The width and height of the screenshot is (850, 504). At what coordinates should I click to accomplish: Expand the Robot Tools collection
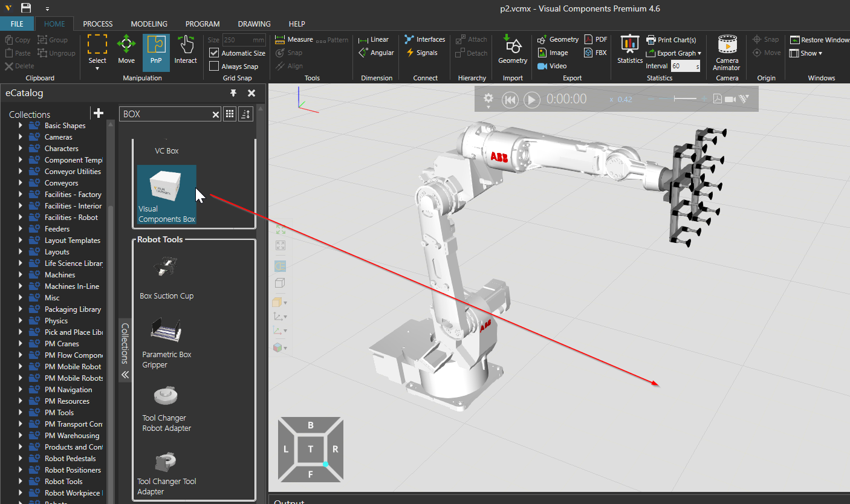click(20, 482)
